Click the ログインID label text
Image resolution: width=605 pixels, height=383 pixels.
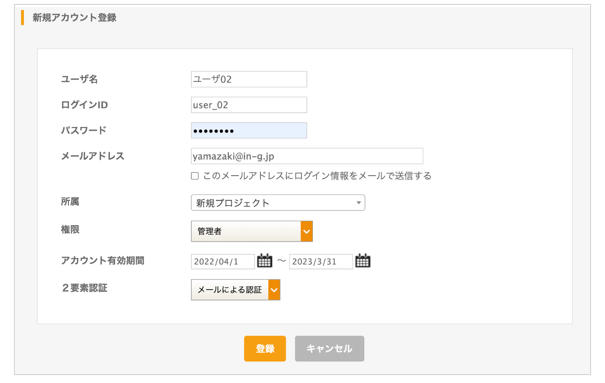pos(84,105)
